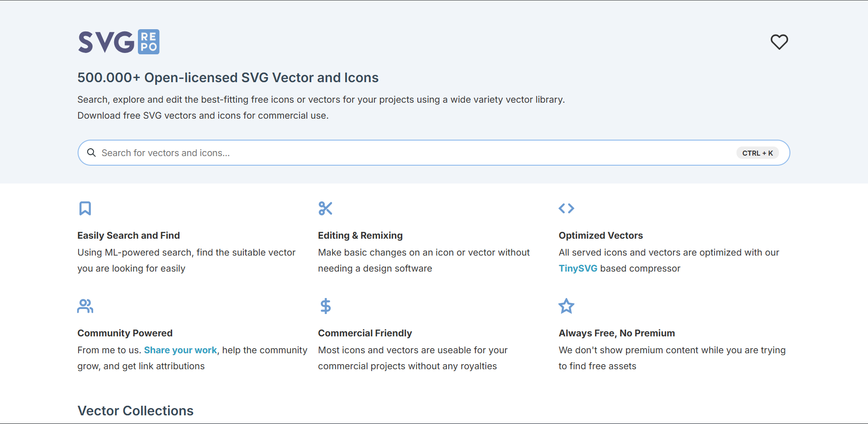This screenshot has width=868, height=424.
Task: Click the heart favorites icon
Action: pyautogui.click(x=779, y=42)
